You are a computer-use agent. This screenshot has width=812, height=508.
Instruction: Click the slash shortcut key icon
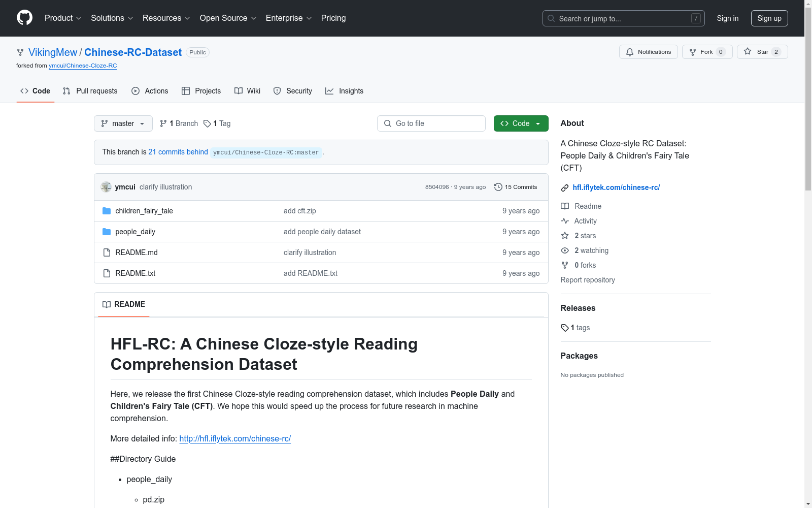(696, 18)
